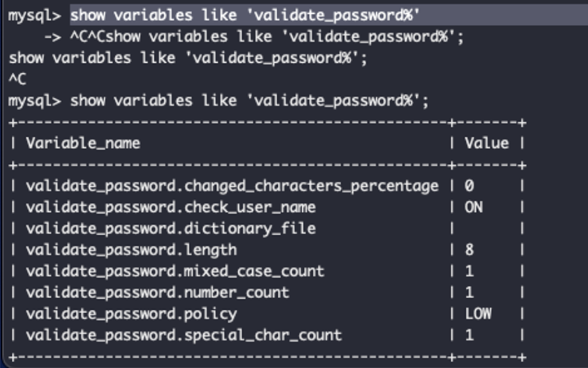This screenshot has height=368, width=588.
Task: Click the value 0 for changed characters percentage
Action: pos(469,186)
